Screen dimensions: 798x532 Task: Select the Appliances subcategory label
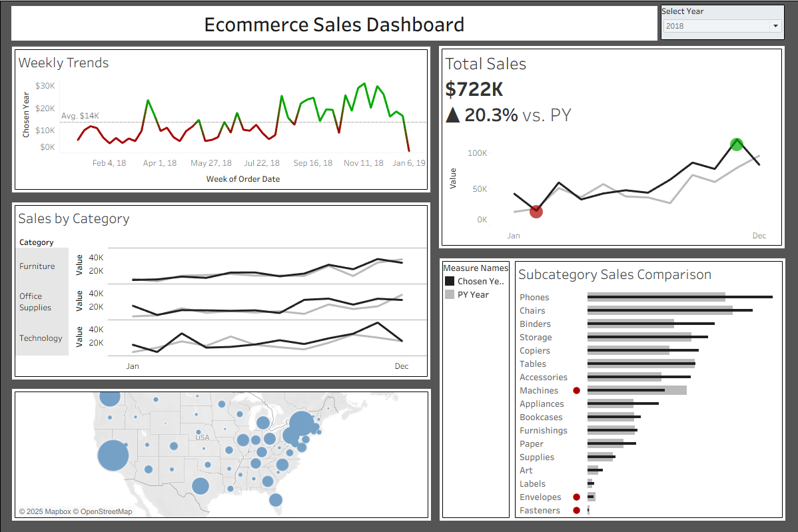[542, 404]
